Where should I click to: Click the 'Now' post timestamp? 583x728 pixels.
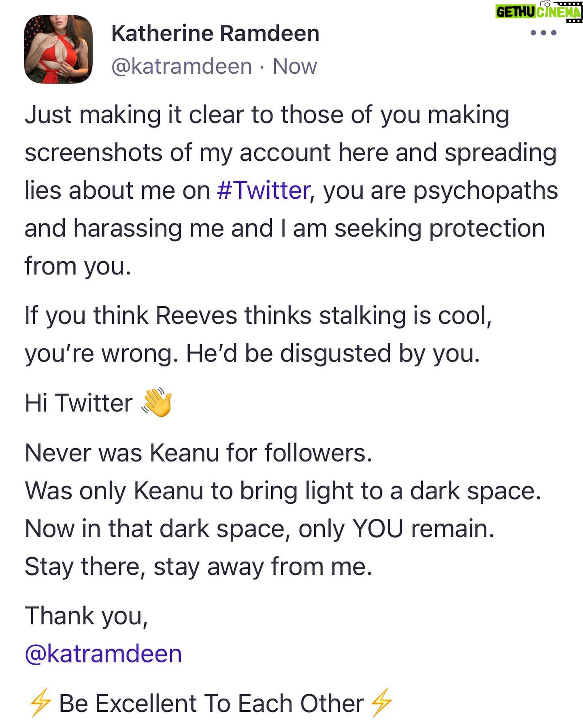pyautogui.click(x=295, y=66)
